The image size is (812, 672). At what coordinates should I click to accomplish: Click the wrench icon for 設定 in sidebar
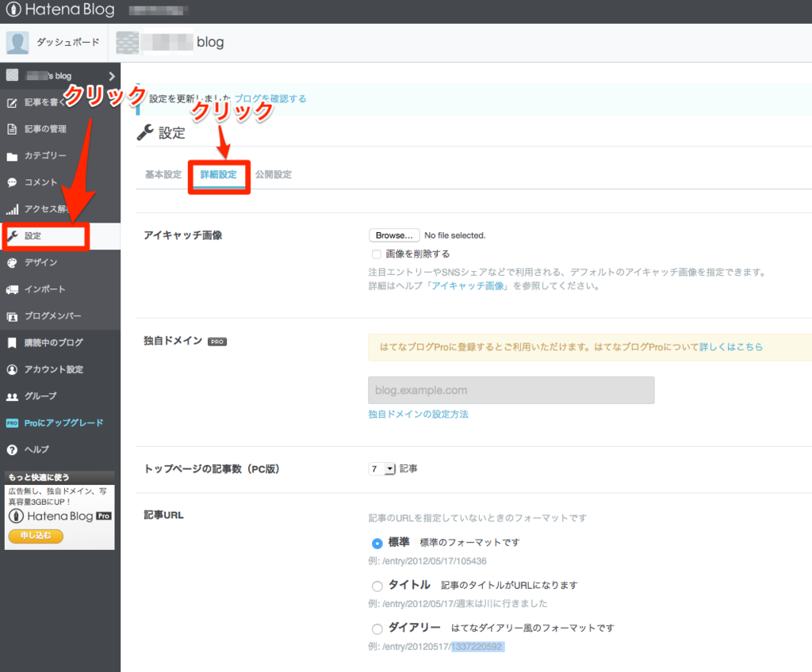(12, 236)
